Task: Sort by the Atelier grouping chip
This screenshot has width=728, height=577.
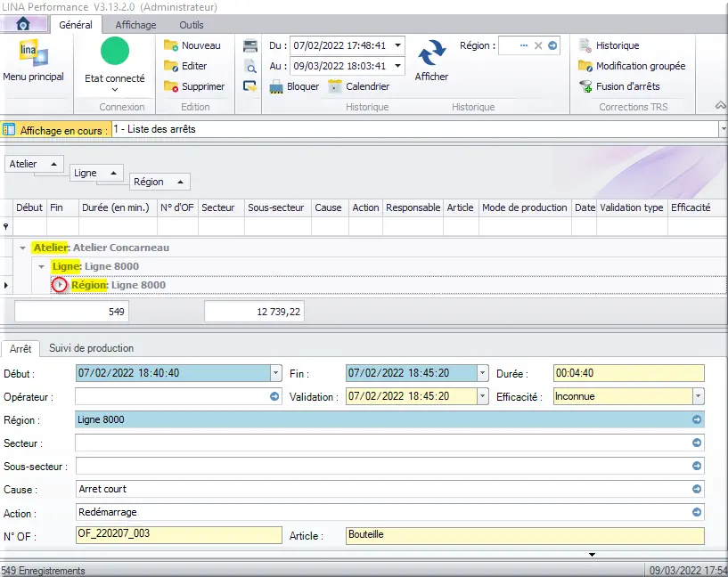Action: [34, 164]
